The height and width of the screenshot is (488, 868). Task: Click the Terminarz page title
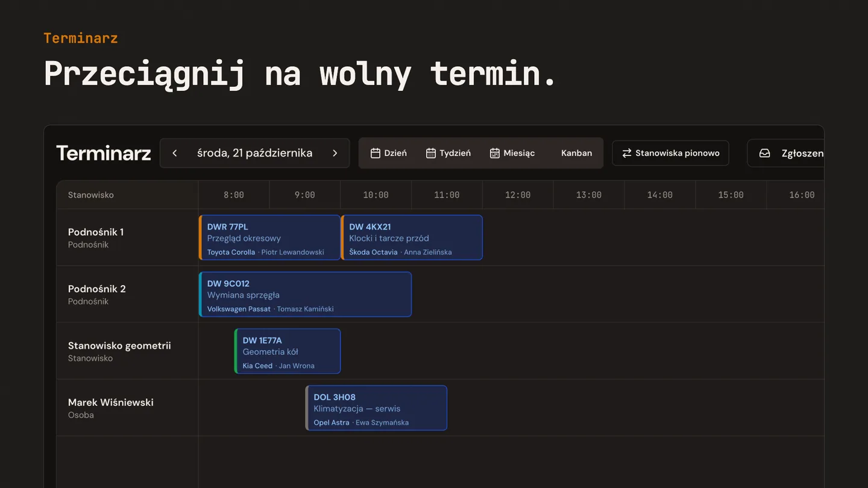pyautogui.click(x=103, y=153)
